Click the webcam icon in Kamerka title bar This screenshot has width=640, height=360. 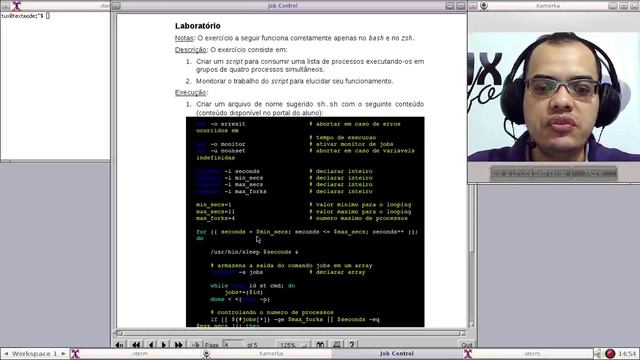(x=484, y=6)
